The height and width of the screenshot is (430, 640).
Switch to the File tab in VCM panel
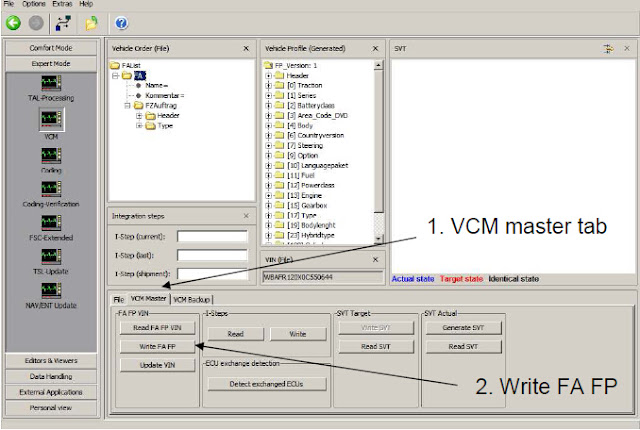[119, 300]
